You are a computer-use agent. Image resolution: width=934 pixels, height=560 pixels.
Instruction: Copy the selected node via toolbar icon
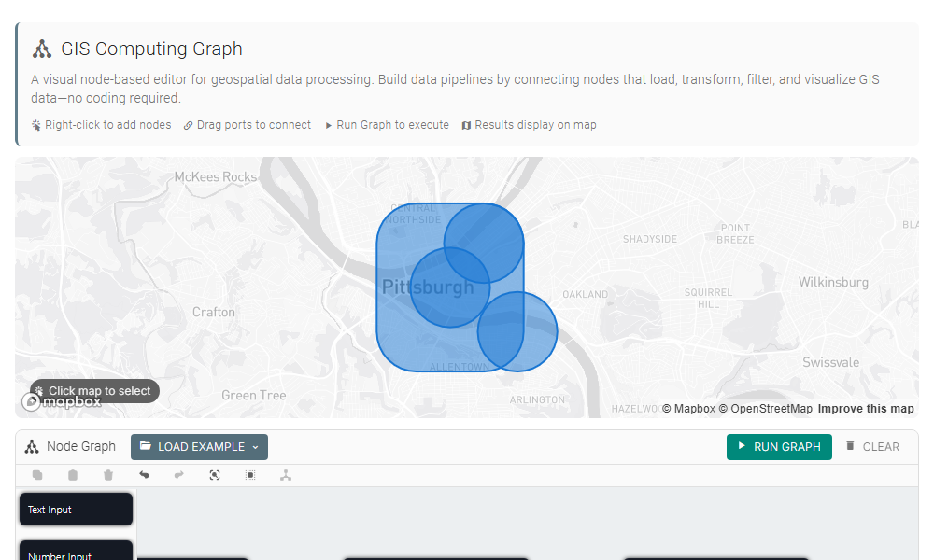(37, 475)
